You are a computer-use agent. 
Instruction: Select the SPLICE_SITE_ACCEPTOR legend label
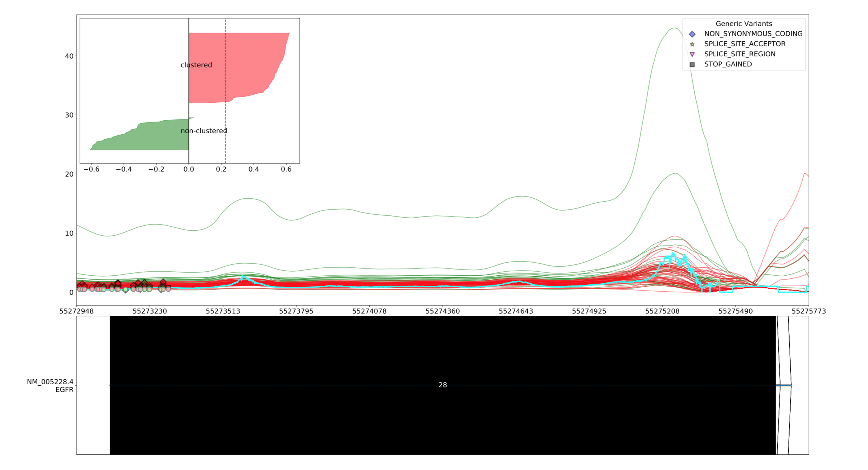745,44
